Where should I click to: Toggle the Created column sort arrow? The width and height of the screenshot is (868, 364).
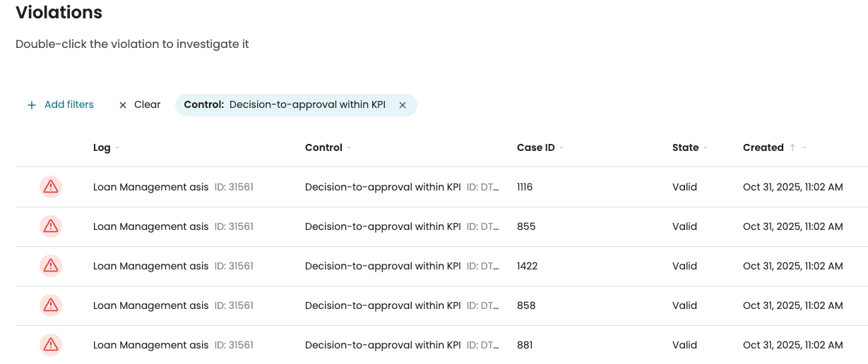[x=792, y=147]
